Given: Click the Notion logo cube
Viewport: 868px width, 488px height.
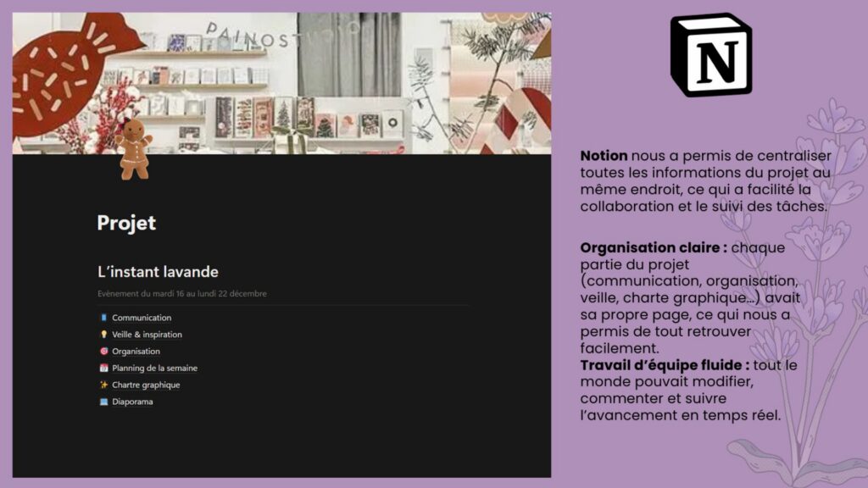Looking at the screenshot, I should 710,54.
